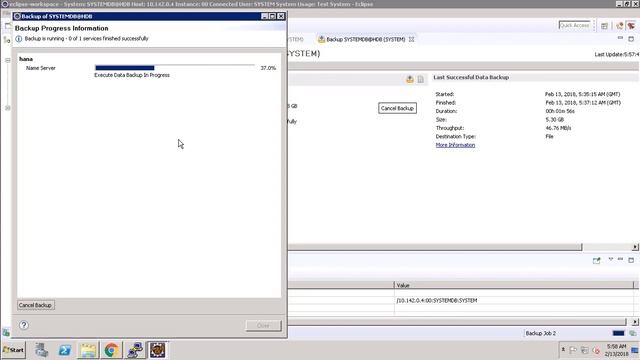The image size is (640, 360).
Task: Click the Execute Data Backup In Progress status text
Action: (132, 75)
